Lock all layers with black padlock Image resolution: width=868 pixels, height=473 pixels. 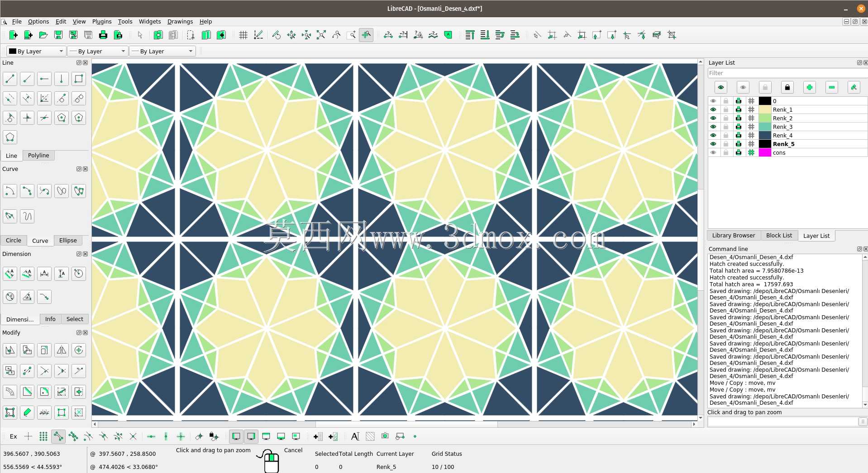click(787, 87)
